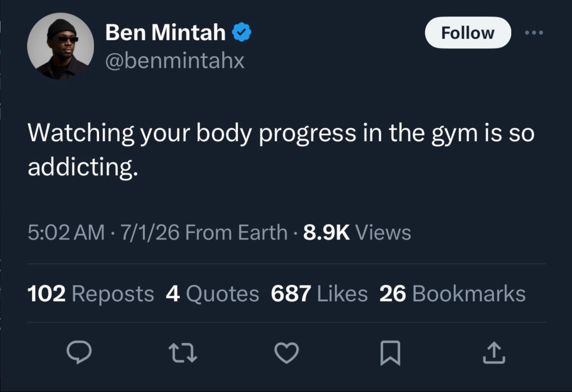Click the reply speech bubble icon
This screenshot has height=392, width=572.
[79, 353]
